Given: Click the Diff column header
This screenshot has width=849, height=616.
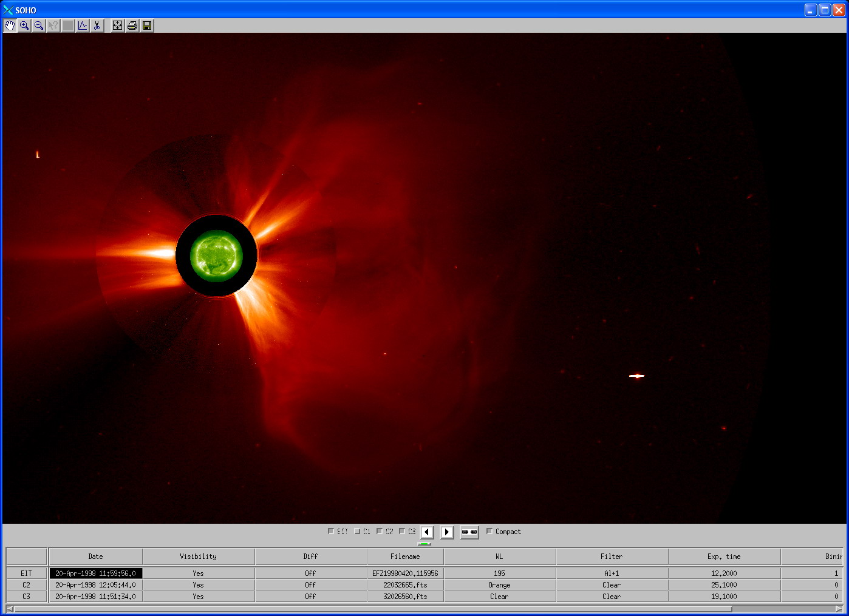Looking at the screenshot, I should click(311, 557).
